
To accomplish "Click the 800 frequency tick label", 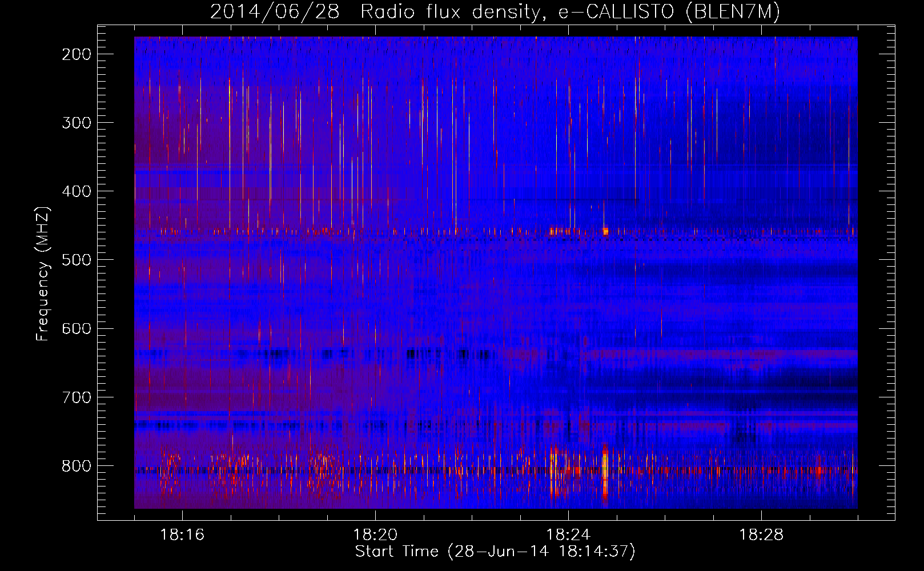I will (77, 466).
